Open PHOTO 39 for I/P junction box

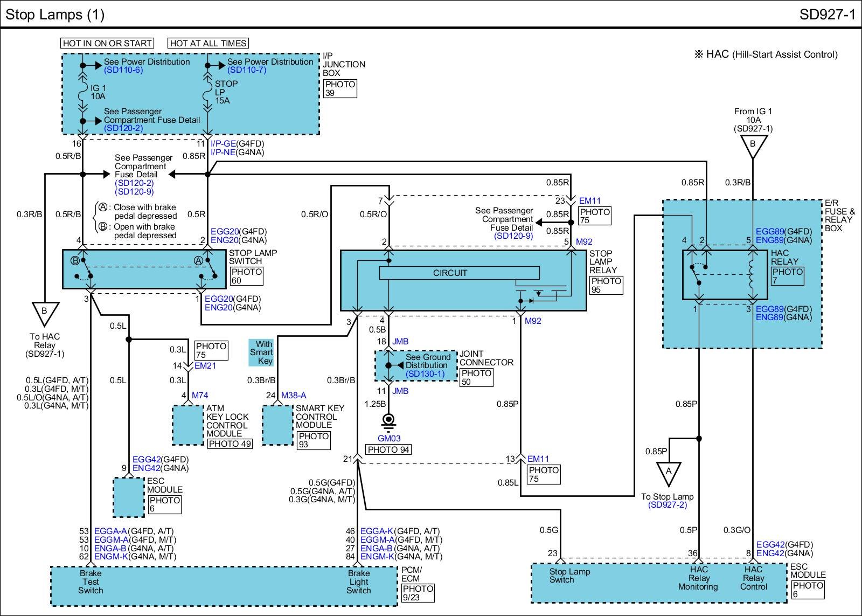[x=340, y=88]
